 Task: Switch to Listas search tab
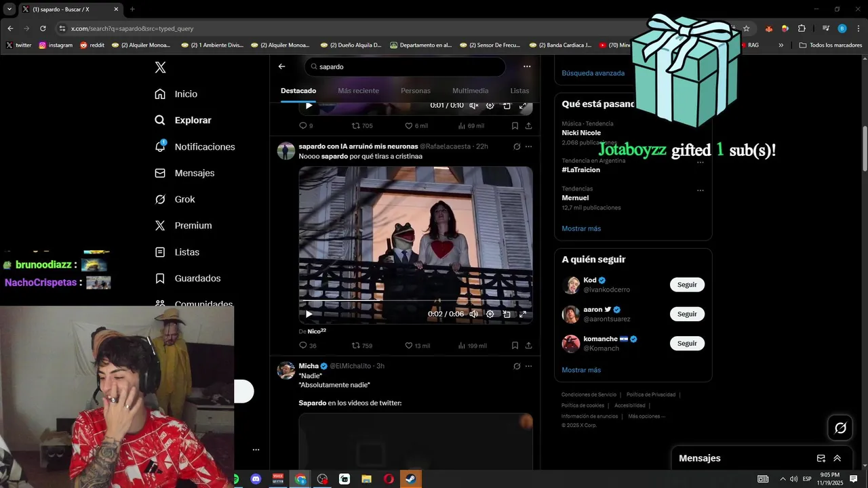point(519,91)
